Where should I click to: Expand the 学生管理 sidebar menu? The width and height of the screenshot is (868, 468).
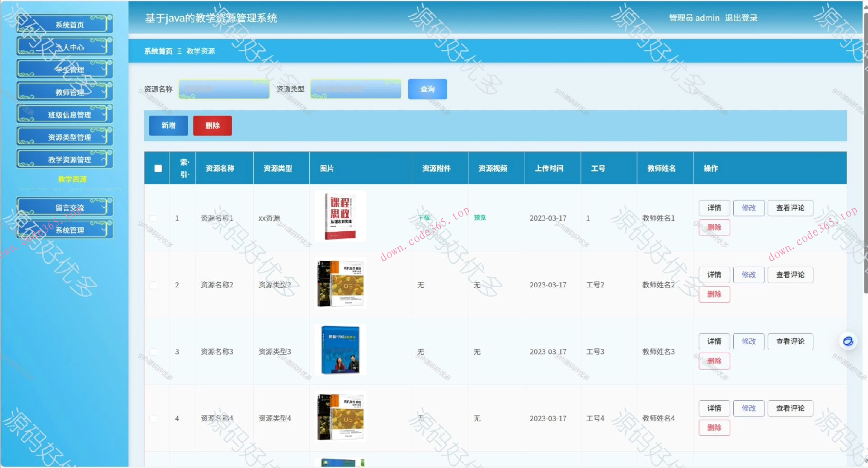(x=69, y=69)
